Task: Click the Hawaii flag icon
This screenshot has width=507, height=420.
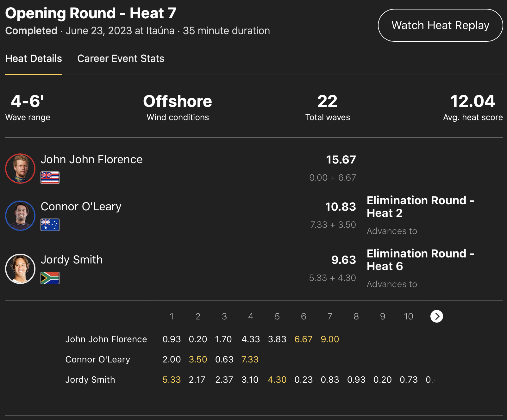Action: click(x=50, y=178)
